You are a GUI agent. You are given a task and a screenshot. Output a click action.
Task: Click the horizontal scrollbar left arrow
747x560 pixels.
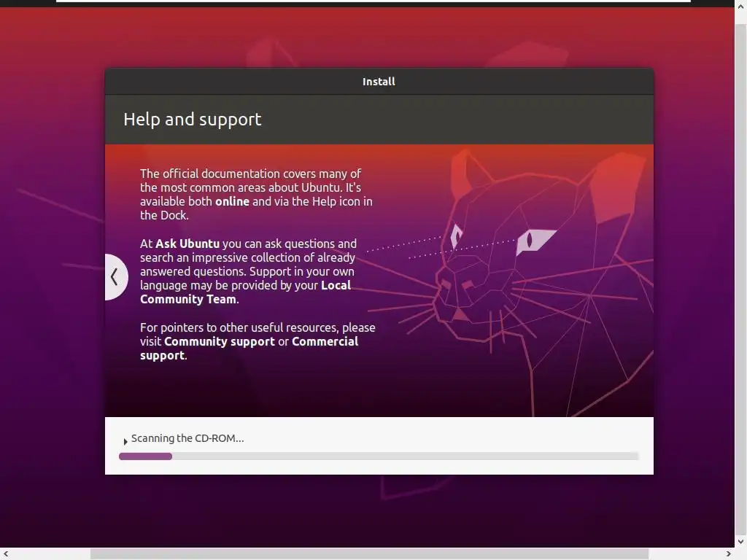(6, 554)
